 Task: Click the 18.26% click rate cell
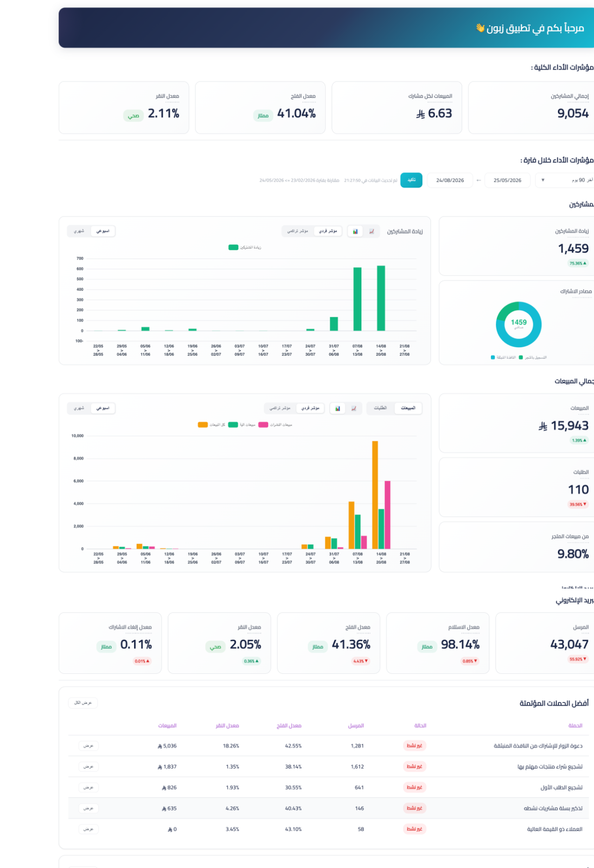pyautogui.click(x=231, y=746)
